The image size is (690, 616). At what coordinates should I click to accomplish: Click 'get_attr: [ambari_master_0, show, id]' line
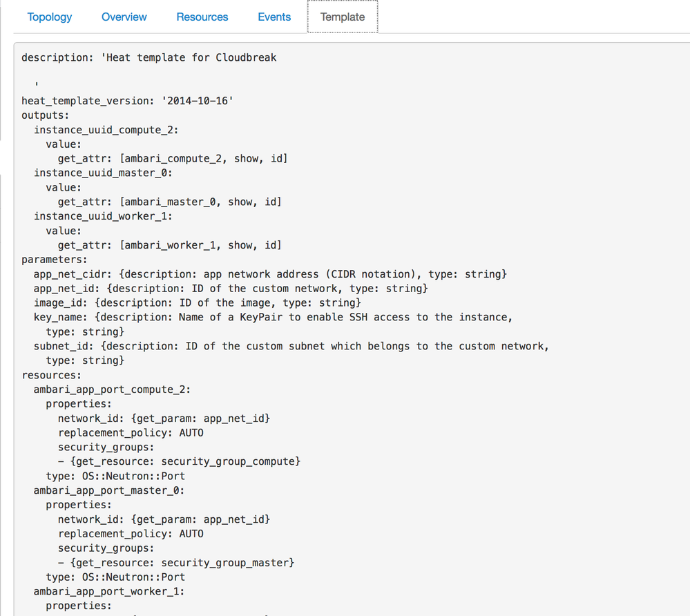coord(169,202)
